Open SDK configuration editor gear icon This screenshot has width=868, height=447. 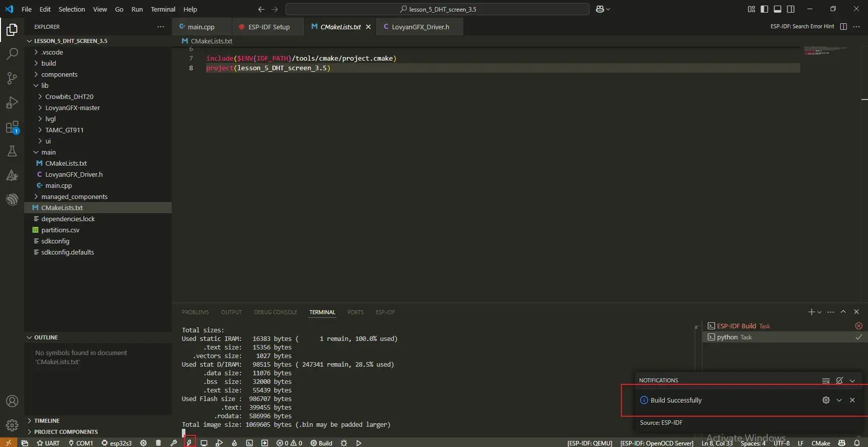143,443
